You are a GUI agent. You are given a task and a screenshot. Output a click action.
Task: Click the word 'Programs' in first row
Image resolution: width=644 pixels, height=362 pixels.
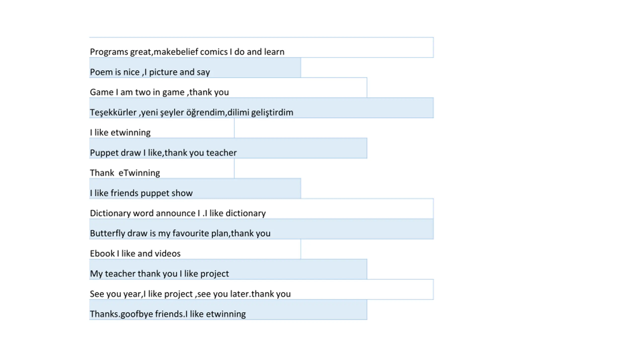tap(109, 52)
